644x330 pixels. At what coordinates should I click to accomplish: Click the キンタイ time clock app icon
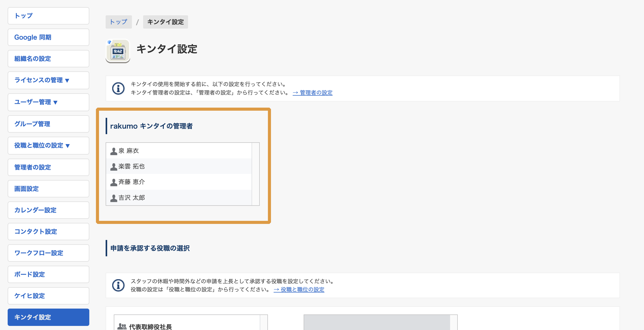pos(118,51)
